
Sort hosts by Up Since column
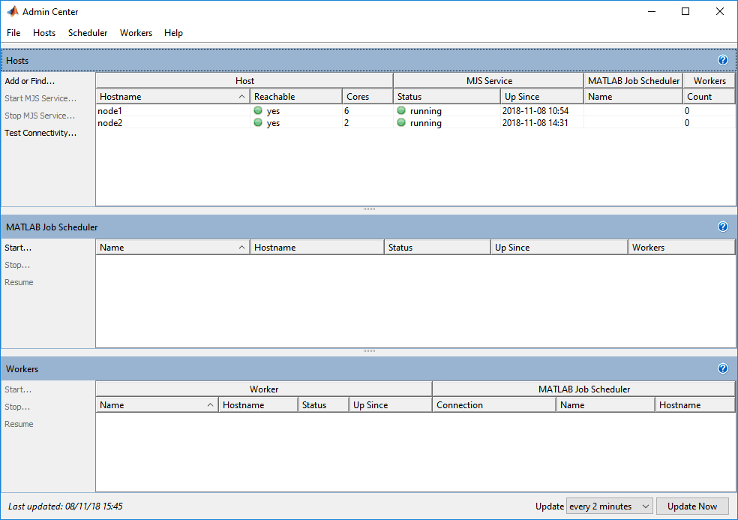pos(542,96)
